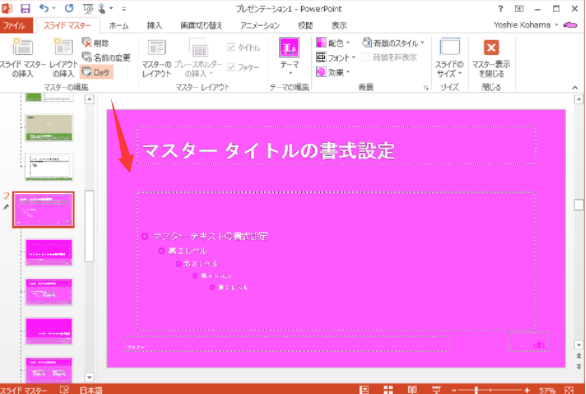Select the magenta slide master thumbnail 2
The height and width of the screenshot is (394, 586).
[43, 210]
